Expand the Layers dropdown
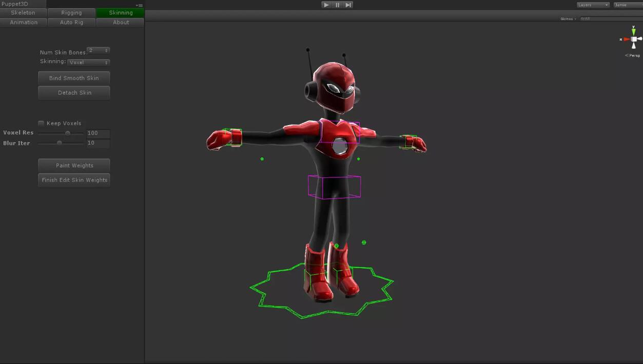 point(593,5)
